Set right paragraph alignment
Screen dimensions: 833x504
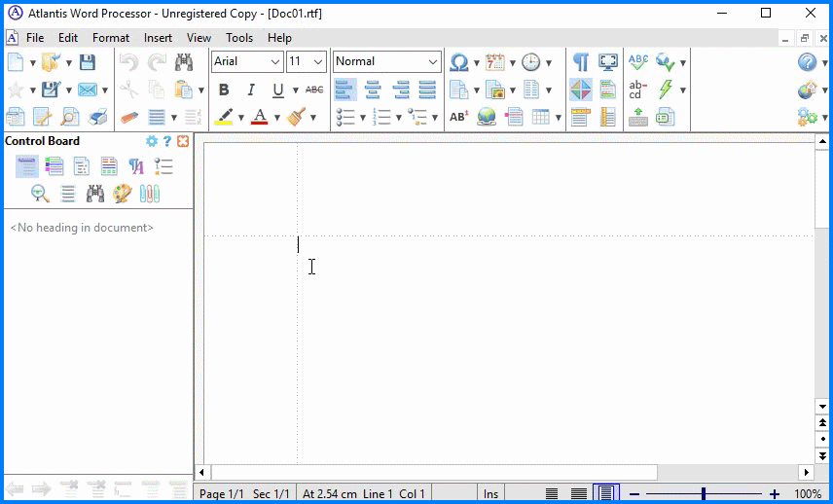(401, 90)
